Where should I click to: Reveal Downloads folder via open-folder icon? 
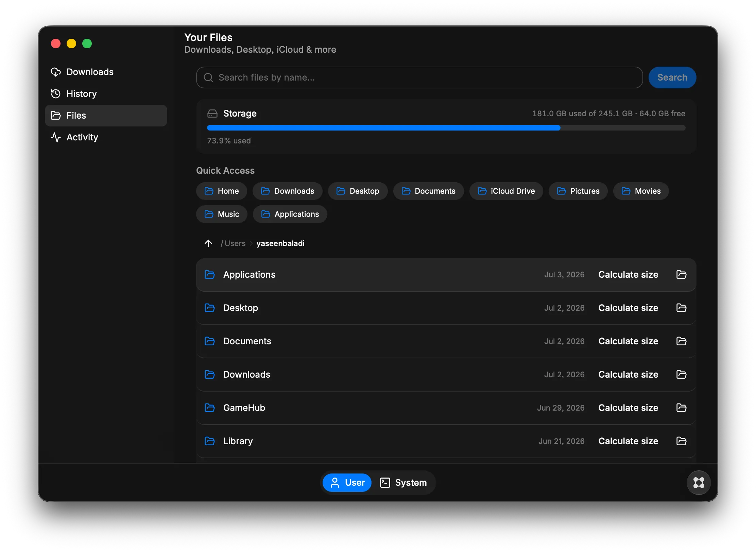point(681,375)
